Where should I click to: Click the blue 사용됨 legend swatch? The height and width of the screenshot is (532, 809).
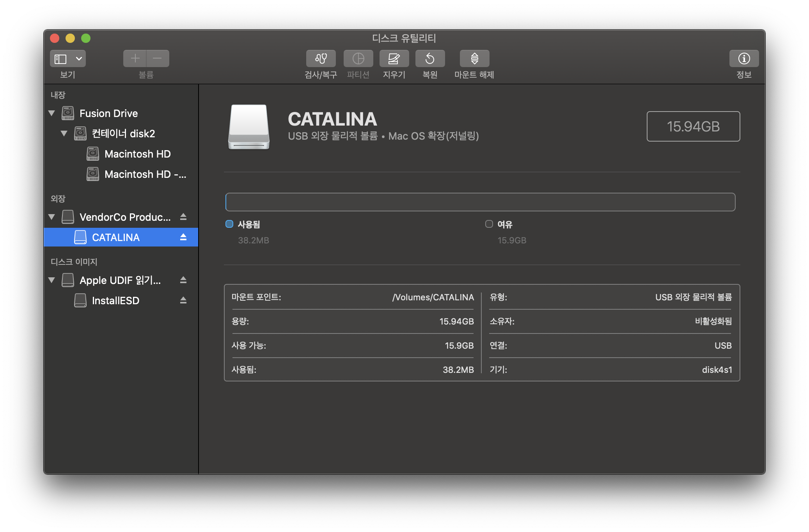tap(229, 224)
